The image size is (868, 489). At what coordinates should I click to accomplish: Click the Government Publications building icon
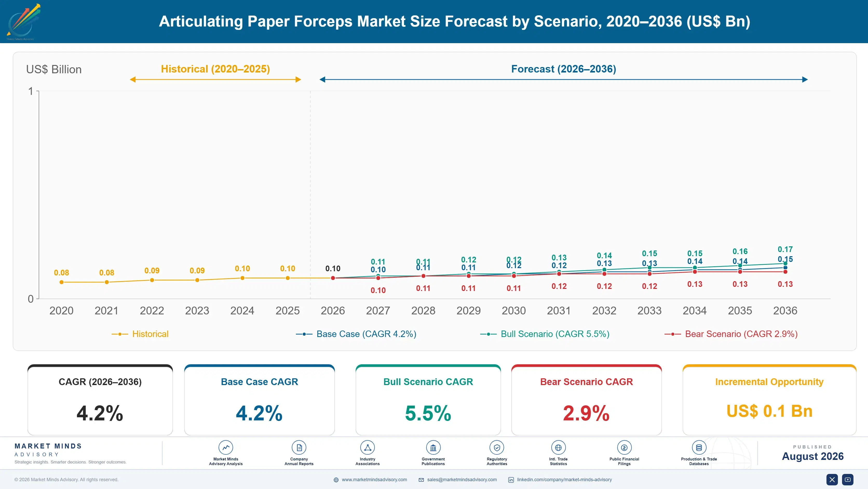pyautogui.click(x=433, y=447)
